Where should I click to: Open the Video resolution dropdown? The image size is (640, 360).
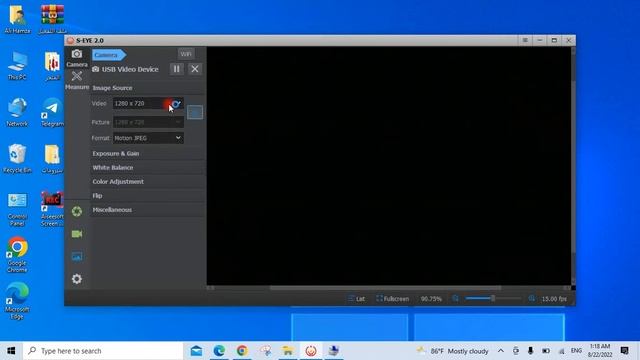tap(148, 103)
